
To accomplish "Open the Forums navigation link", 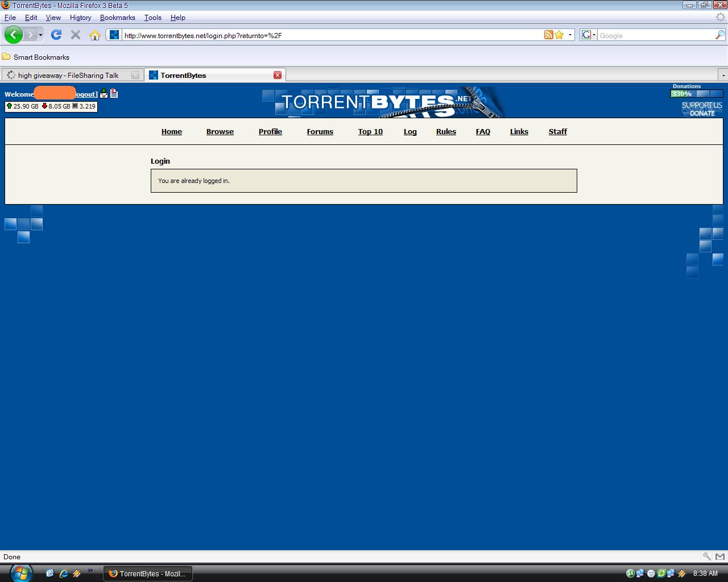I will (x=320, y=131).
